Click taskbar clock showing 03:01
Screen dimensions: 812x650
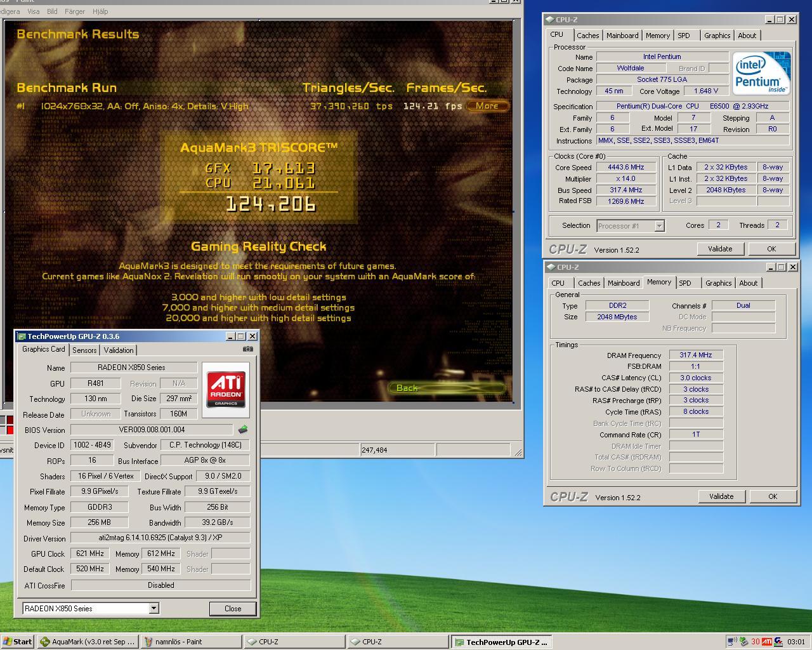[x=796, y=642]
